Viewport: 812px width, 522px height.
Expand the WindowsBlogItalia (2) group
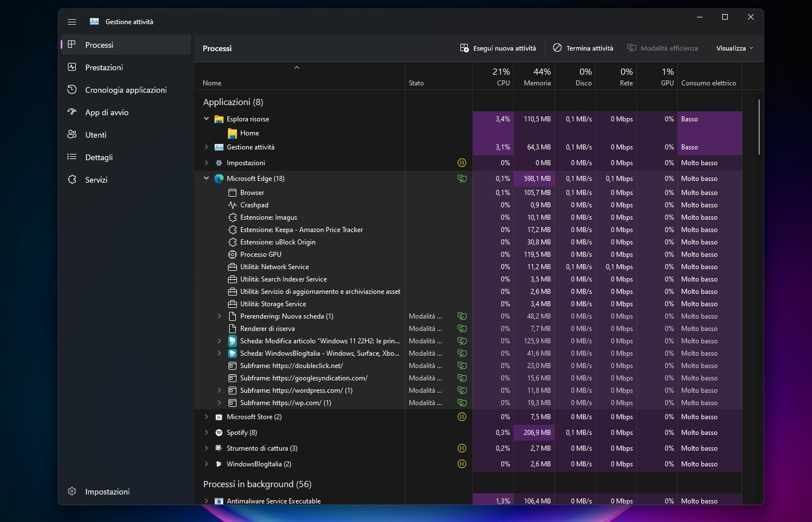point(206,464)
